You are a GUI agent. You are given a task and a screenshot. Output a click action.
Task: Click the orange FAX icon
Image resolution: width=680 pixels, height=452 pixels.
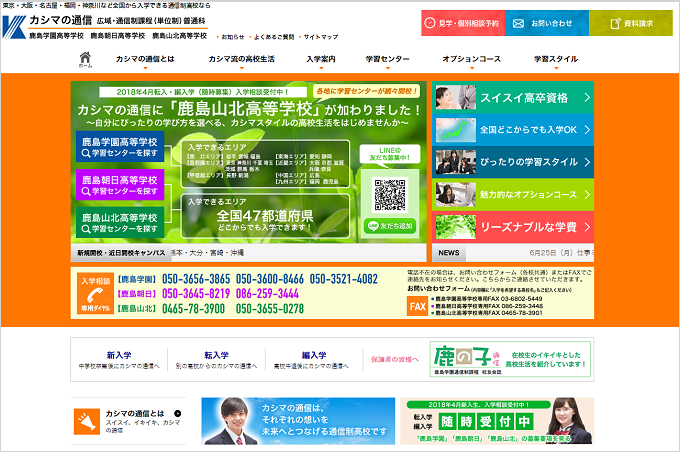tap(418, 306)
